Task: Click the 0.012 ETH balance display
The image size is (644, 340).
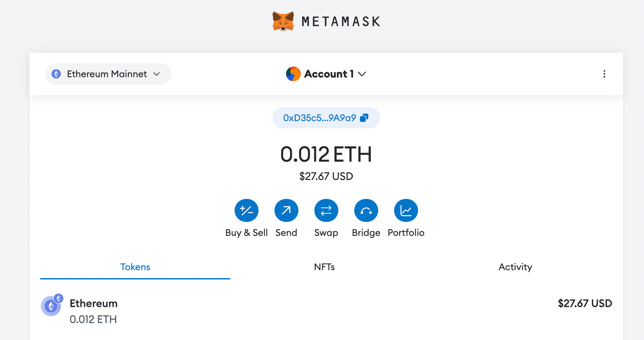Action: (x=326, y=154)
